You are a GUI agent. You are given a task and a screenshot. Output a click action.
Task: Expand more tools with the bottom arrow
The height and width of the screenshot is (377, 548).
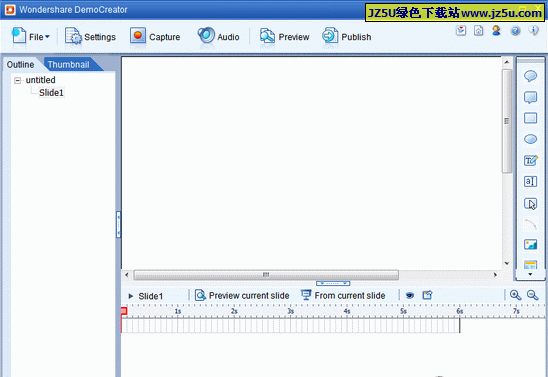(530, 274)
